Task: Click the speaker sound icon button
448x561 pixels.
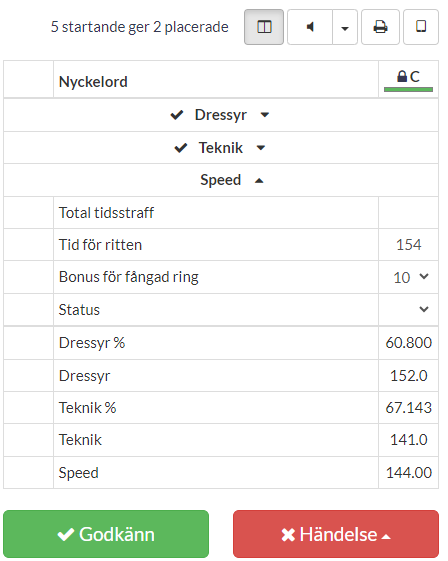Action: coord(310,27)
